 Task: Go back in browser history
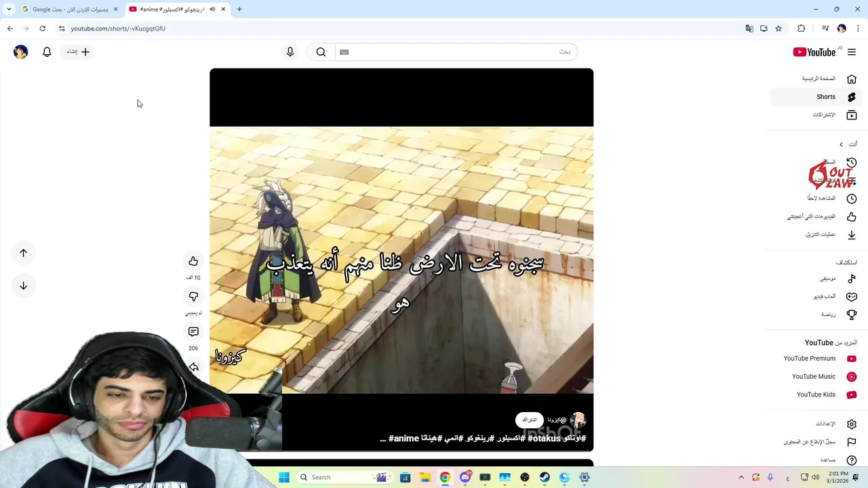point(9,28)
